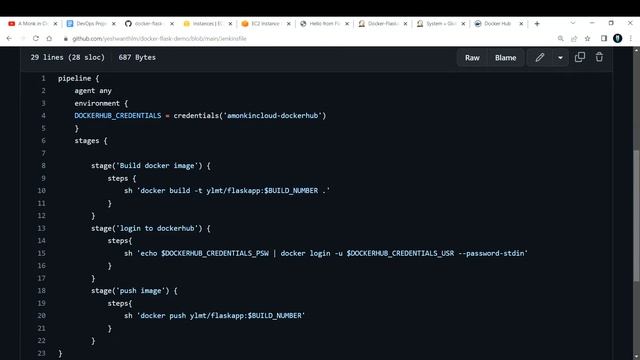Click the 'docker login' command on line 15
Screen dimensions: 640x360
pos(326,253)
